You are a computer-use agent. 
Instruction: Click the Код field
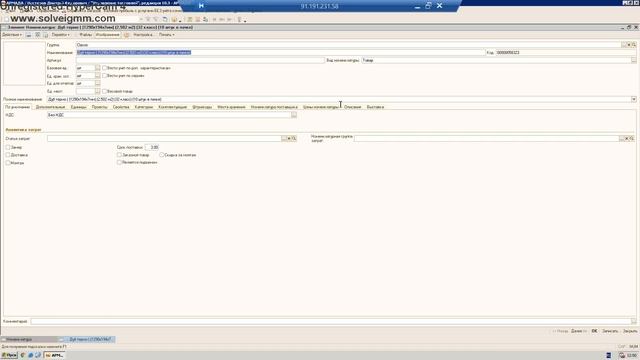[x=566, y=52]
